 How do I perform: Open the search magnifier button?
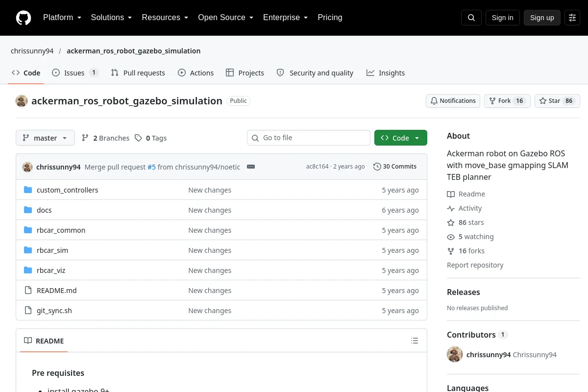(x=471, y=18)
